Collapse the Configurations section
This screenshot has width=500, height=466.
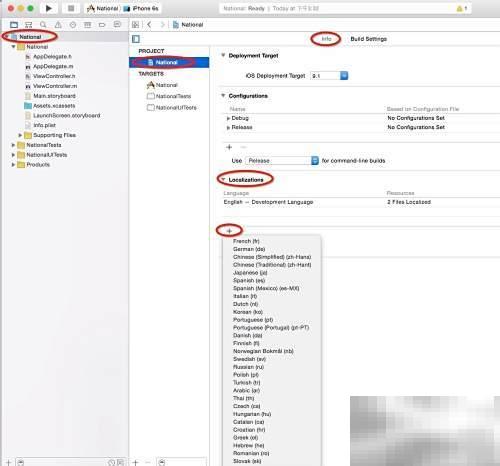[223, 96]
